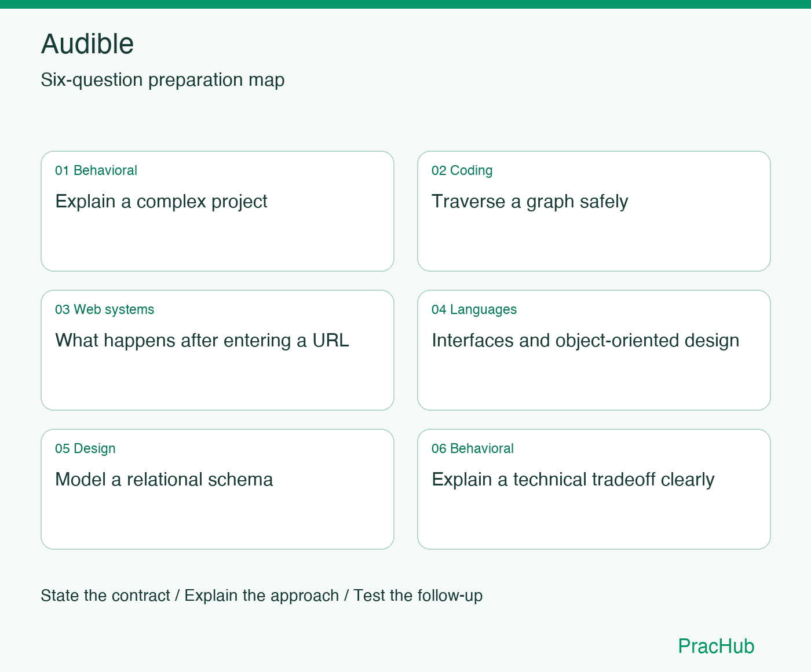Screen dimensions: 811x672
Task: Click the '06 Behavioral' label
Action: pyautogui.click(x=473, y=448)
